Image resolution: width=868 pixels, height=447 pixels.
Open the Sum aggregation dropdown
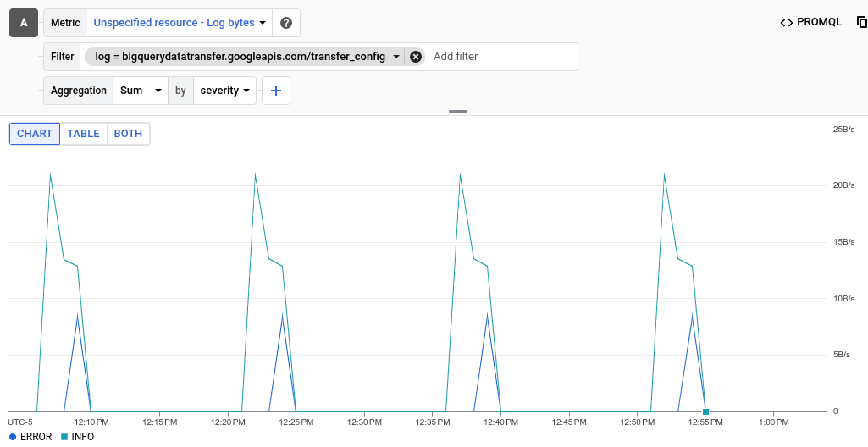coord(141,91)
